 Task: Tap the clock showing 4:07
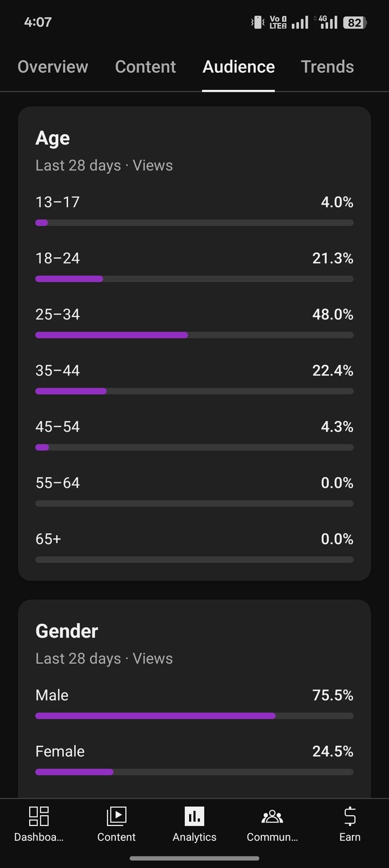coord(38,22)
